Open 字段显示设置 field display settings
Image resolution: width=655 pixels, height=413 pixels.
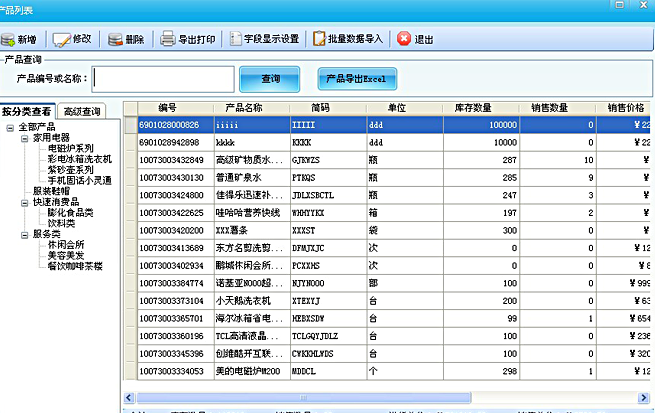click(x=263, y=39)
